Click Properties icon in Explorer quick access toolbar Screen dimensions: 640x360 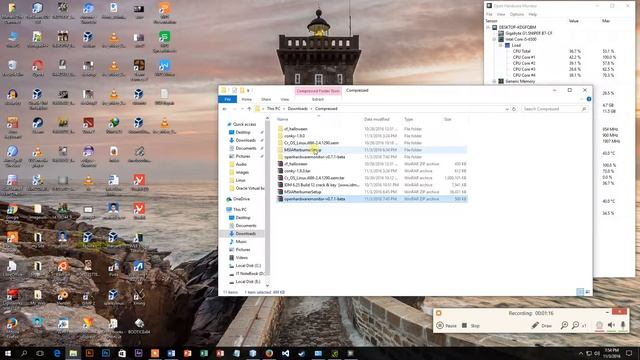click(x=235, y=90)
